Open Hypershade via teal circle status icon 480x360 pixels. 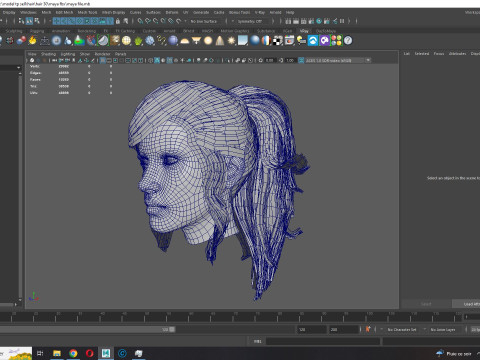[x=319, y=21]
